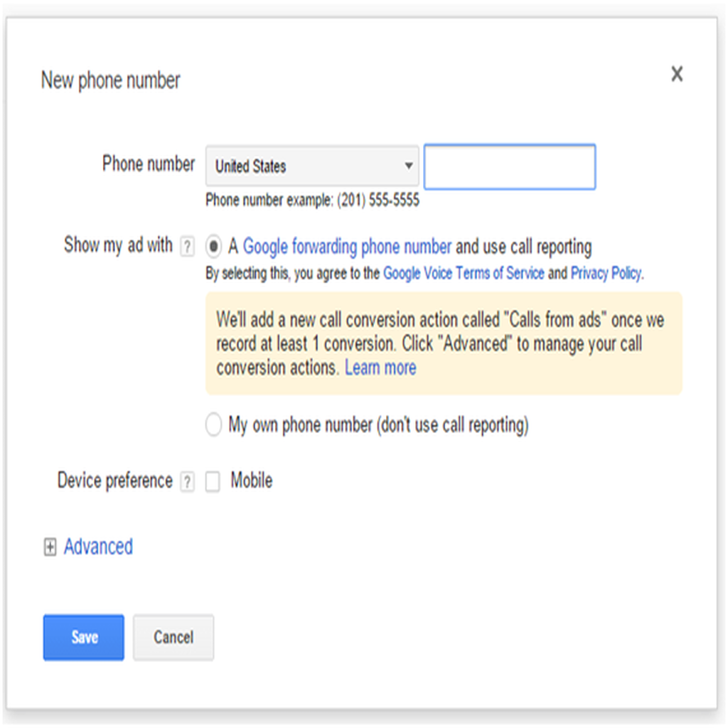Close the New phone number dialog
Viewport: 728px width, 728px height.
[x=677, y=74]
